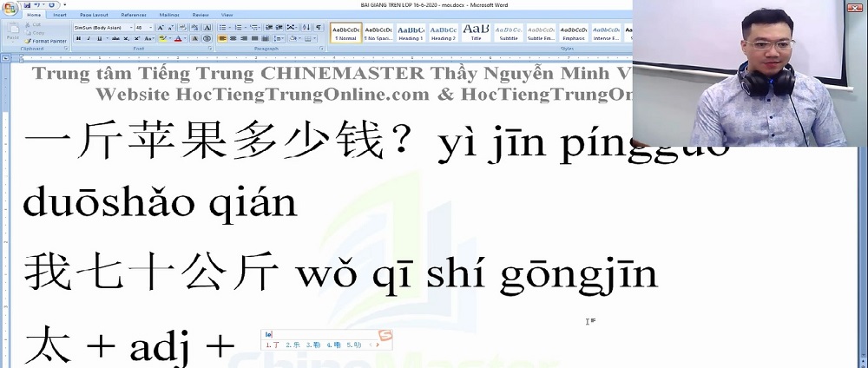Screen dimensions: 868x368
Task: Apply distributed alignment
Action: pos(265,39)
